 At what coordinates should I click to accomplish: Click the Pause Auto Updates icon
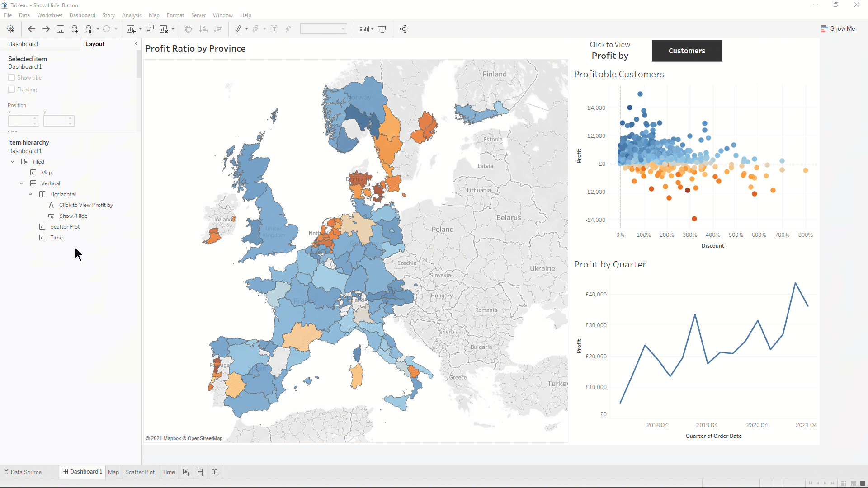click(89, 29)
